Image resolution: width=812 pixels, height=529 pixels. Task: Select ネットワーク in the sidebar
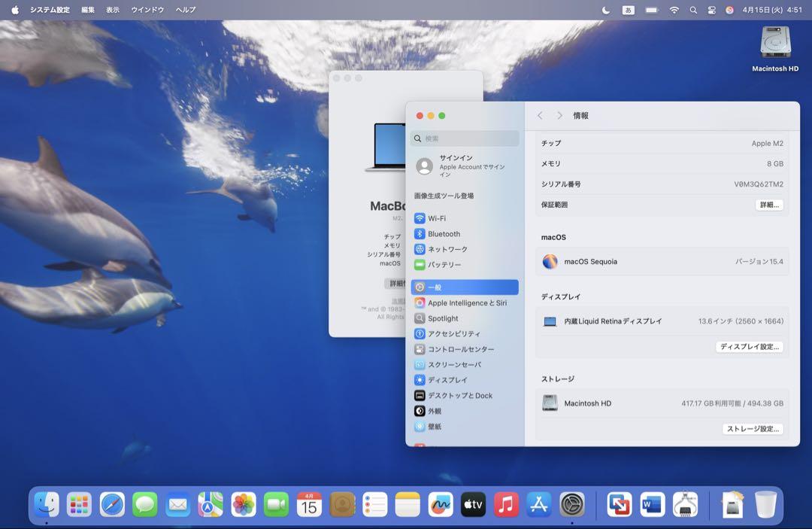[x=465, y=249]
